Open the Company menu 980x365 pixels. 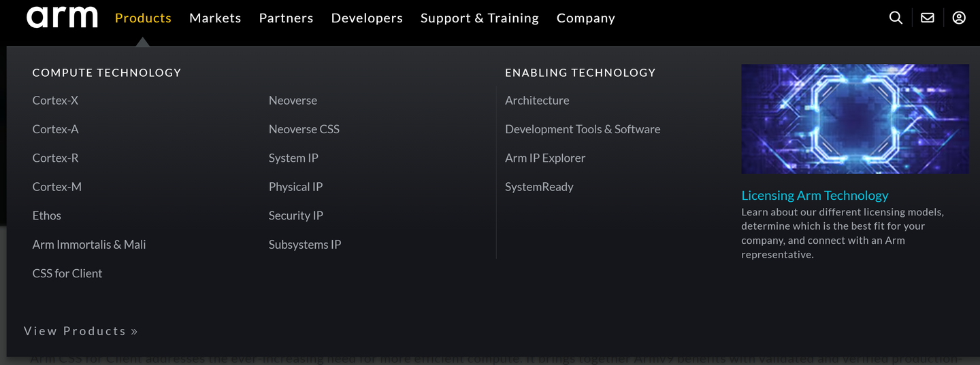coord(585,18)
